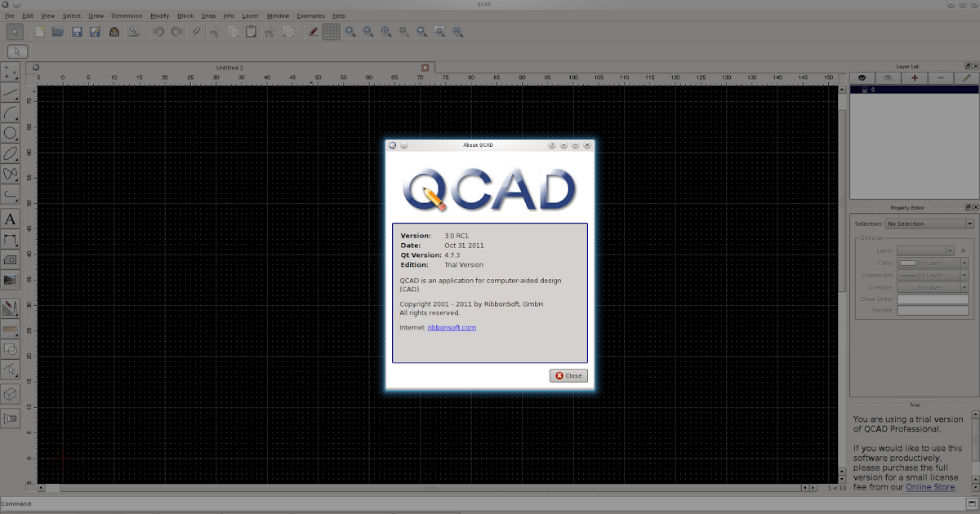Select the Text tool
The image size is (980, 514).
[11, 219]
